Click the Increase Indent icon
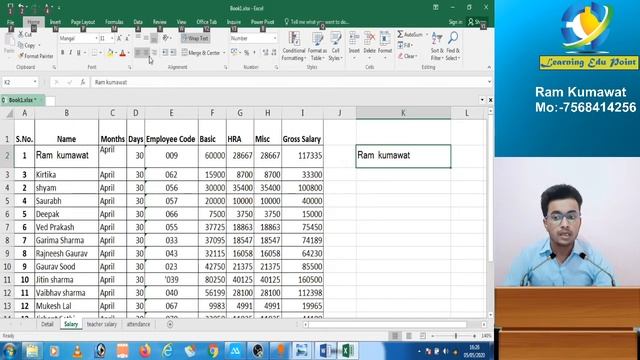 [x=173, y=53]
